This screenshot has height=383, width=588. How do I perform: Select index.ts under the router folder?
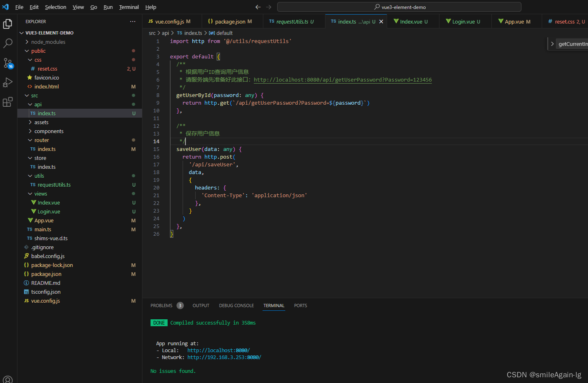point(47,149)
